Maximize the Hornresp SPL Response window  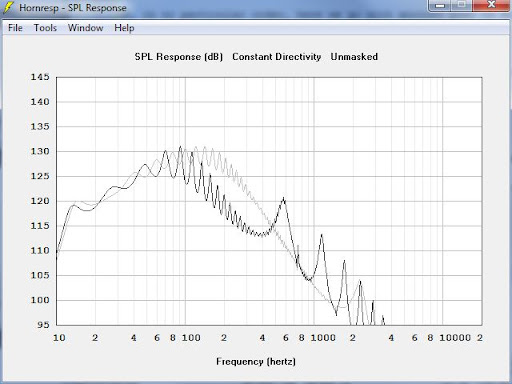point(462,5)
